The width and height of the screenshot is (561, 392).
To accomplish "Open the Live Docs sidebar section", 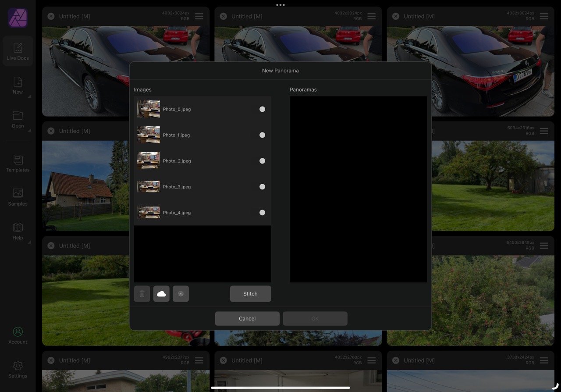I will click(18, 51).
